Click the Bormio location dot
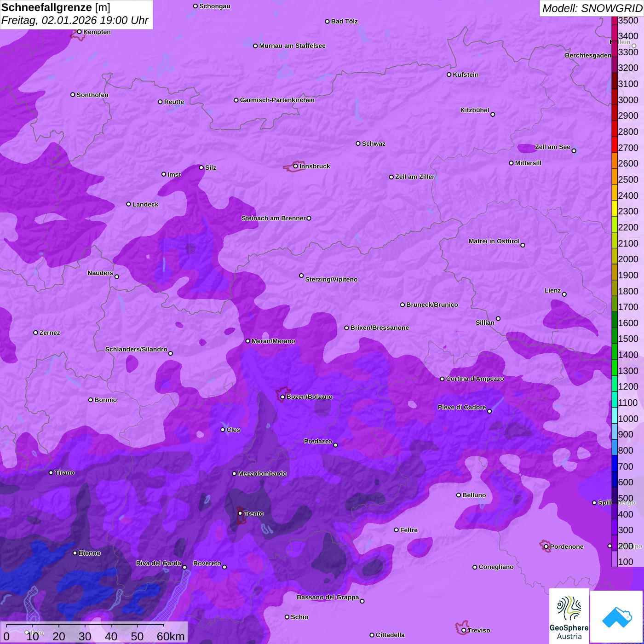The height and width of the screenshot is (644, 644). [91, 400]
